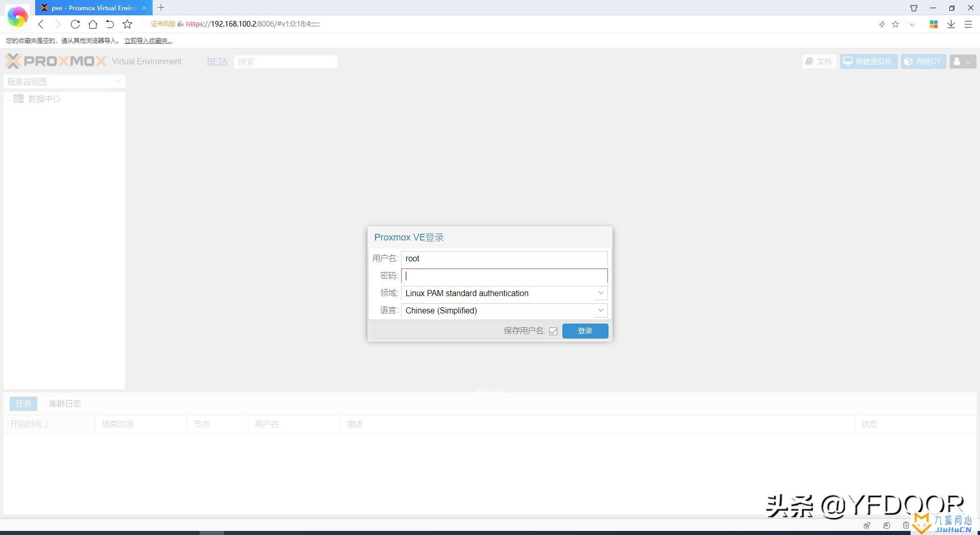The width and height of the screenshot is (980, 535).
Task: Click the Node column header
Action: point(217,424)
